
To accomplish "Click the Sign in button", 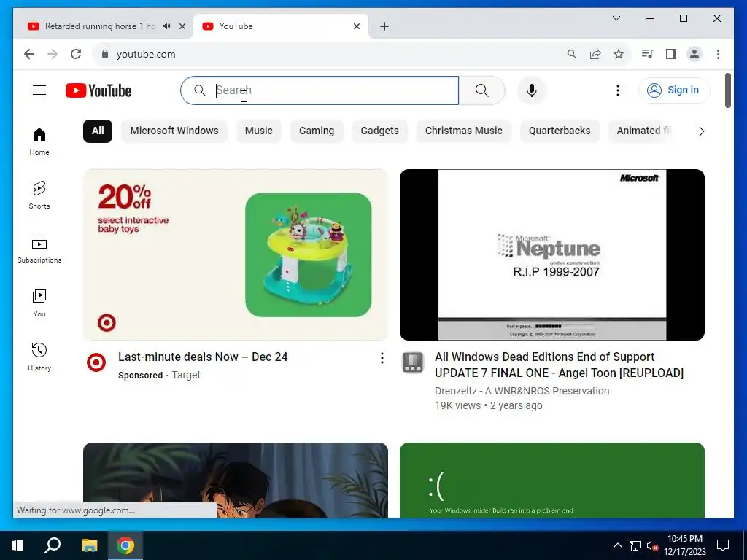I will 674,90.
